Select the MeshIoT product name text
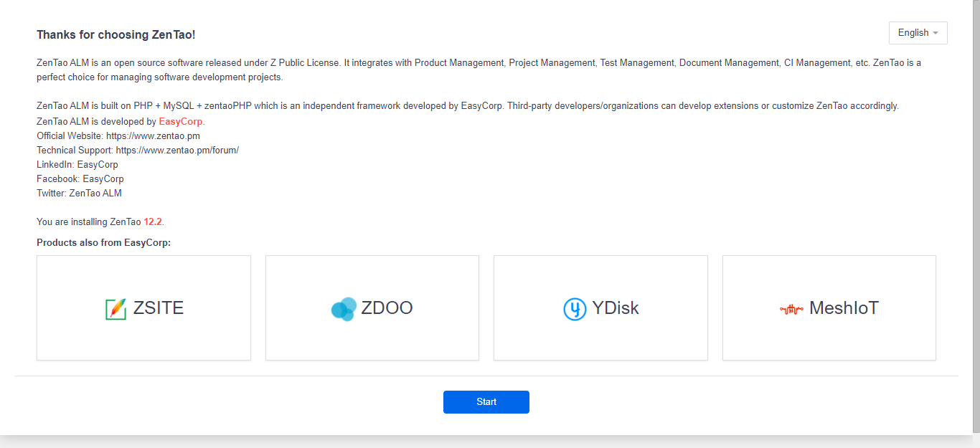 [x=844, y=308]
